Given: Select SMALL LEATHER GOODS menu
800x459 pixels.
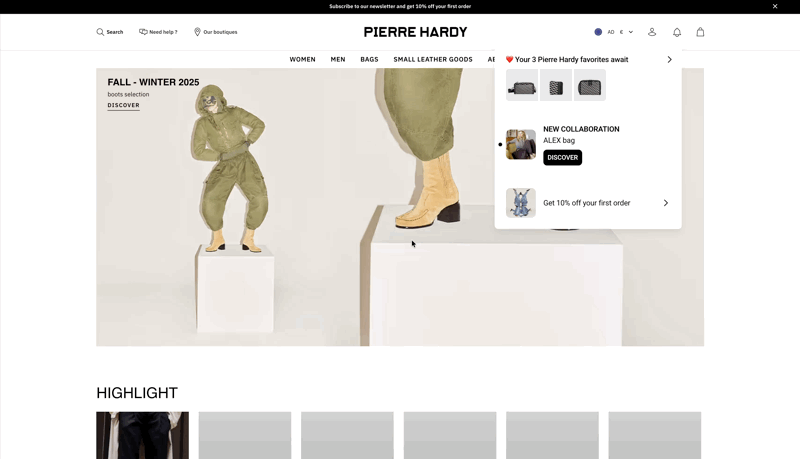Looking at the screenshot, I should (433, 60).
